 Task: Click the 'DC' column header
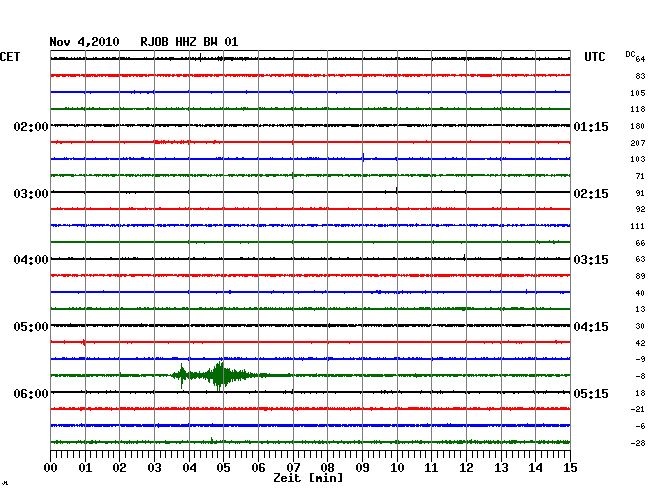click(630, 54)
